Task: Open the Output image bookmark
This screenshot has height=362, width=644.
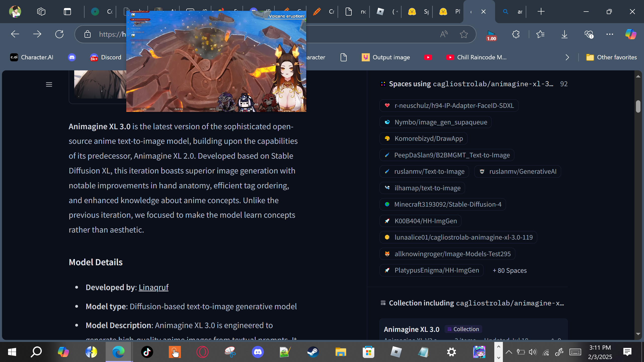Action: [x=386, y=57]
